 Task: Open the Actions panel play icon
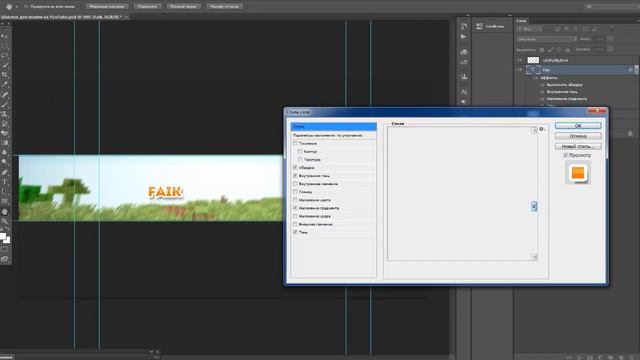(464, 37)
